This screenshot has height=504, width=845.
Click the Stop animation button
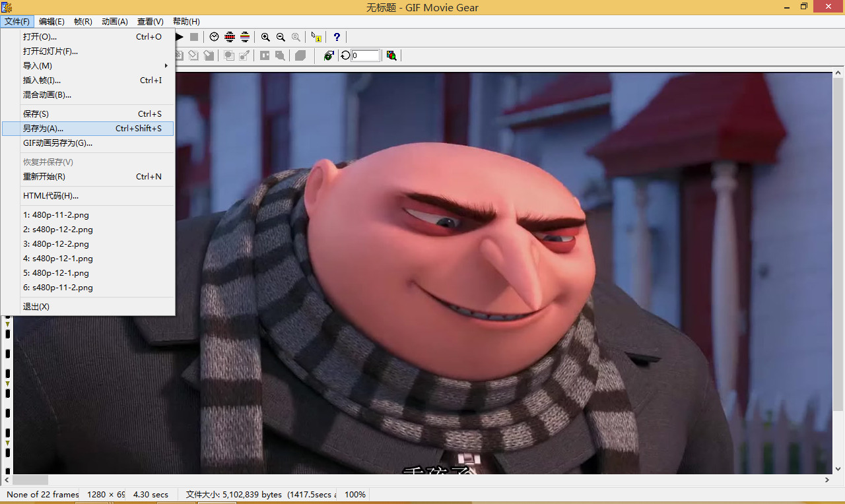pos(194,37)
